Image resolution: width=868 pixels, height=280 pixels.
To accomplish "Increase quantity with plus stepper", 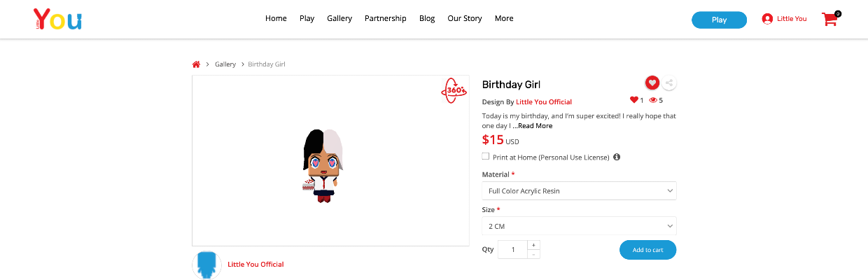I will coord(533,245).
